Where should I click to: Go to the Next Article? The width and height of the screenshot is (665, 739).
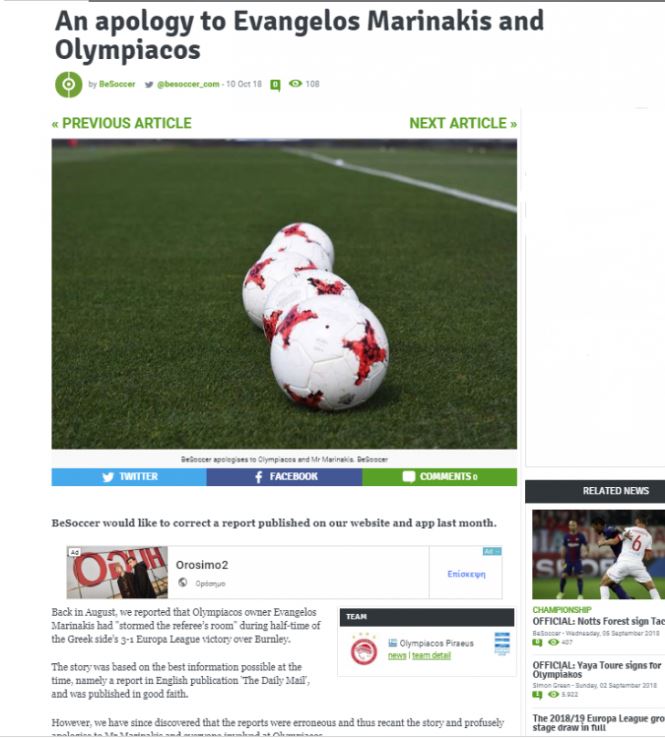point(463,123)
